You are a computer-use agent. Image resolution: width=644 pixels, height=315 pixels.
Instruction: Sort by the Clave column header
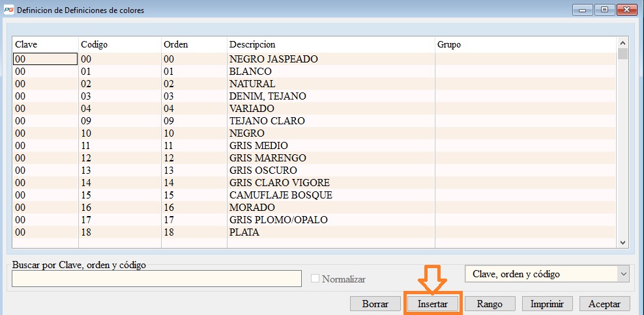coord(45,44)
